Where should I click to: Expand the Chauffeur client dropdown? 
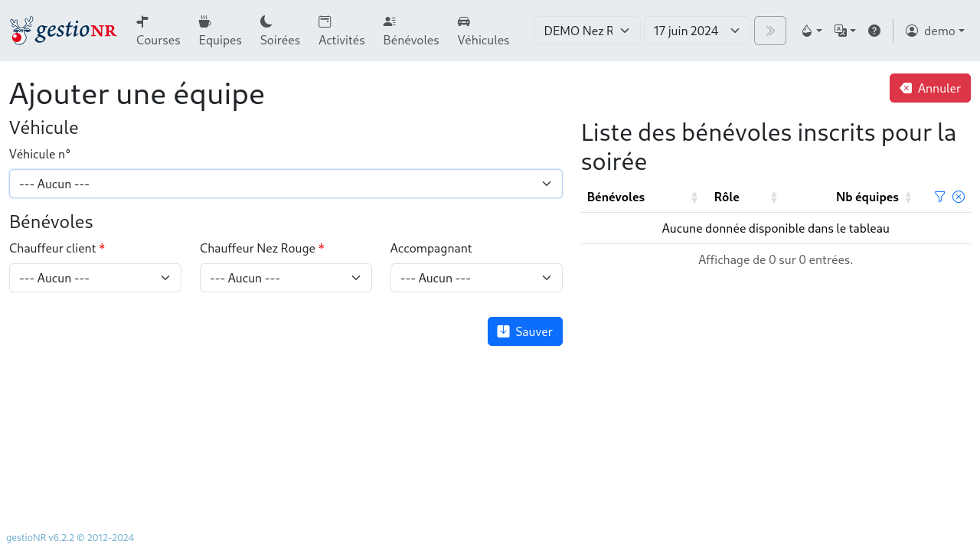(x=95, y=278)
